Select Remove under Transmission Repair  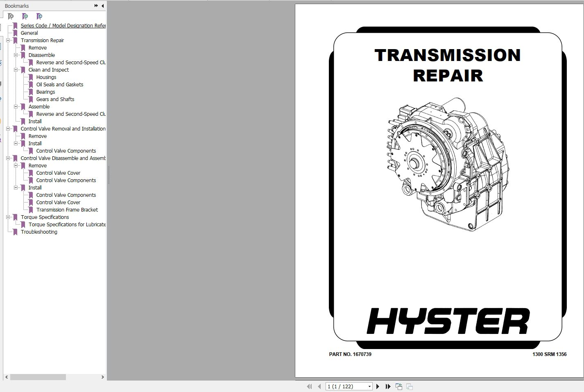coord(37,48)
